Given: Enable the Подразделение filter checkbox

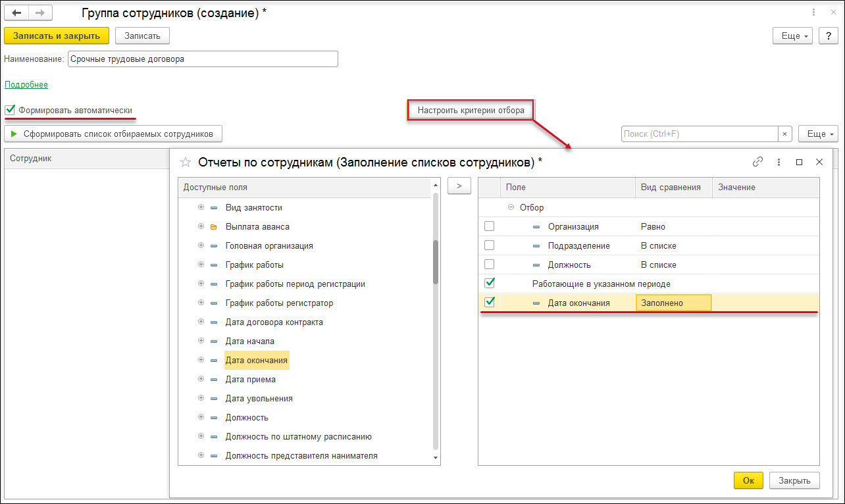Looking at the screenshot, I should point(490,245).
